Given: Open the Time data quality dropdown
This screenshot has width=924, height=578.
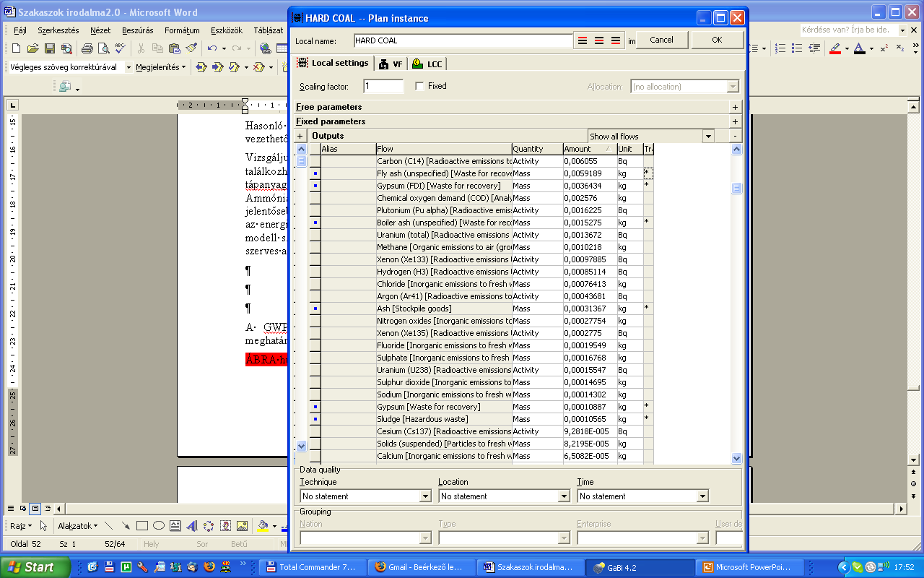Looking at the screenshot, I should point(702,496).
